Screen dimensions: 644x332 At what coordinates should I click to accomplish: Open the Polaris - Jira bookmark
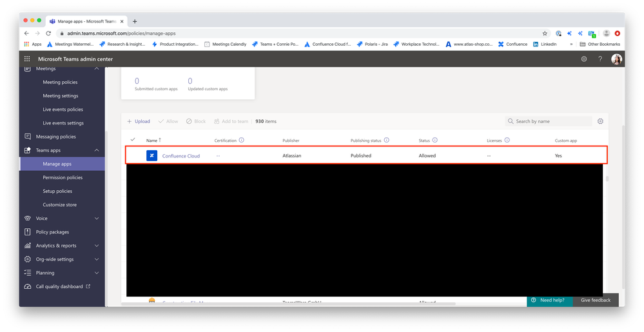[x=372, y=44]
